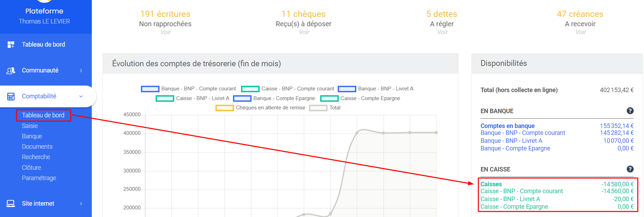Toggle Caisse - BNP - Livret A legend swatch
644x217 pixels.
[165, 99]
